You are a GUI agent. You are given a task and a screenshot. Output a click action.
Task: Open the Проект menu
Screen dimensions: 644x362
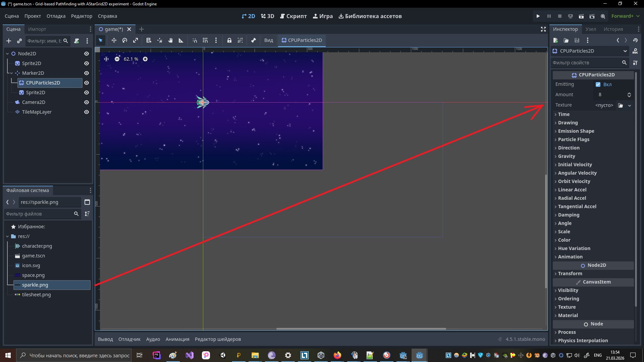33,16
